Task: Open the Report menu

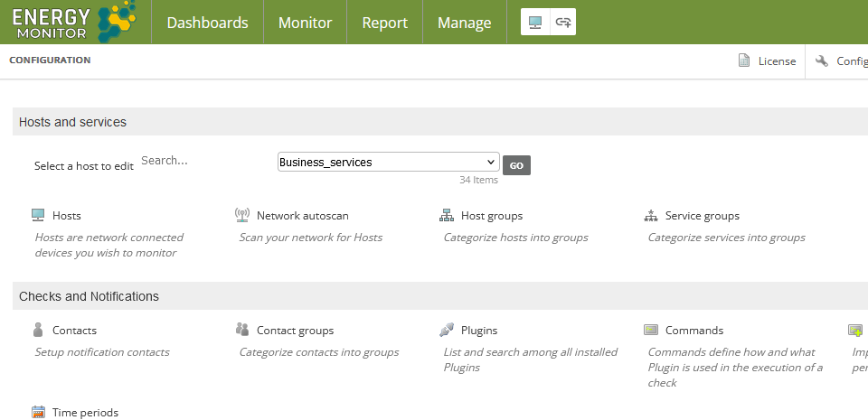Action: (x=384, y=23)
